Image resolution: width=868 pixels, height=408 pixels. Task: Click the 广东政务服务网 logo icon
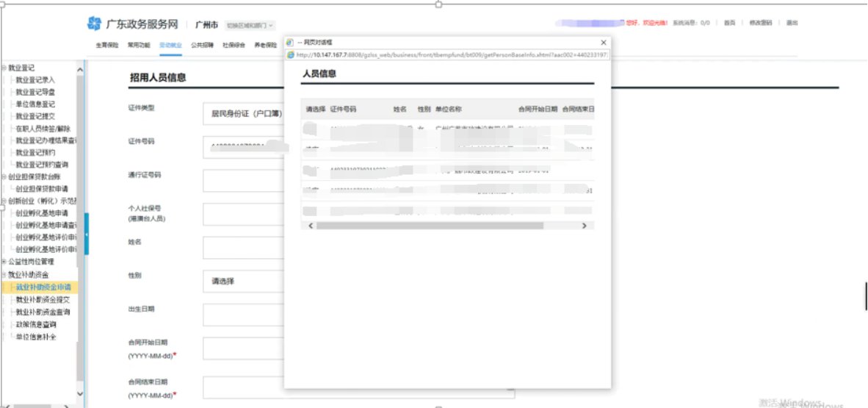tap(94, 24)
